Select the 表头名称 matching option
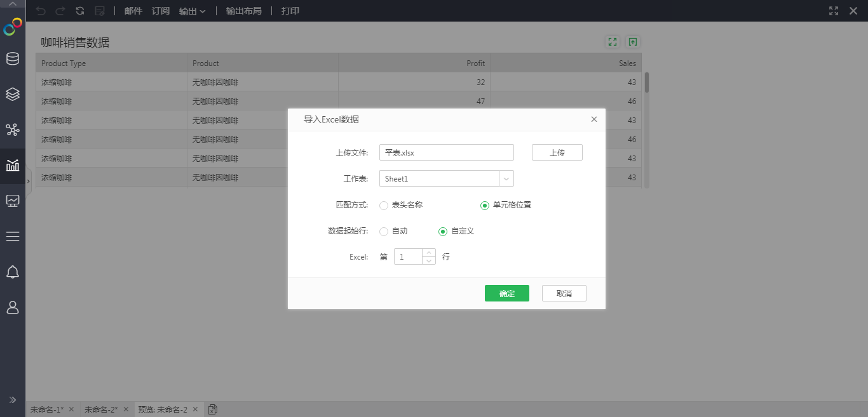 point(384,205)
